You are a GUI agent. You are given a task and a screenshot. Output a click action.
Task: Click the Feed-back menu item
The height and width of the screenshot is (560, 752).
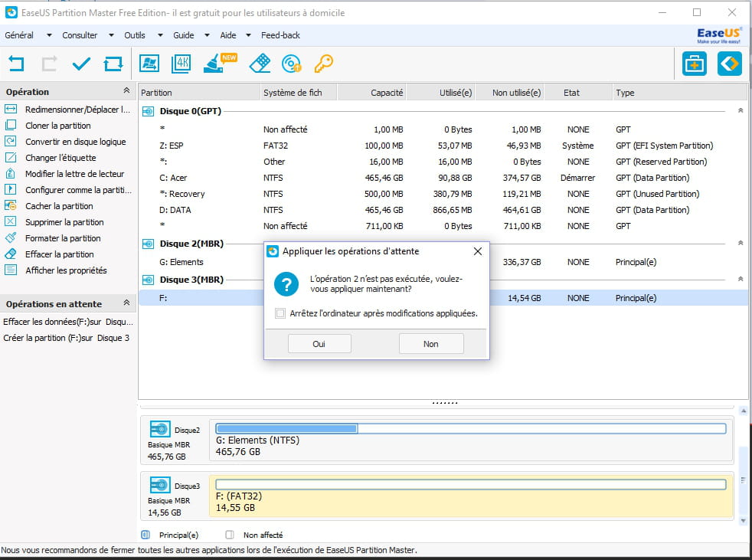[280, 35]
